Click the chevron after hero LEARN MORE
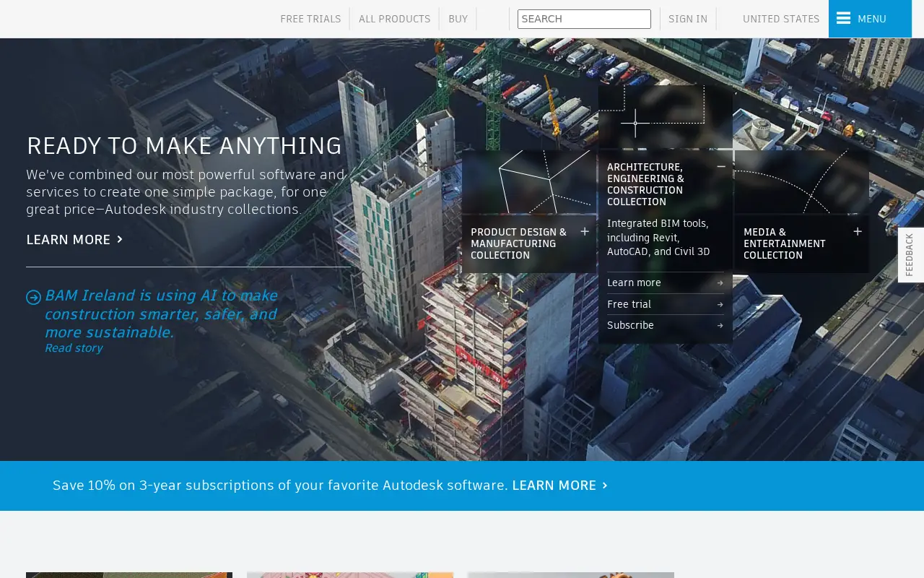924x578 pixels. coord(120,239)
